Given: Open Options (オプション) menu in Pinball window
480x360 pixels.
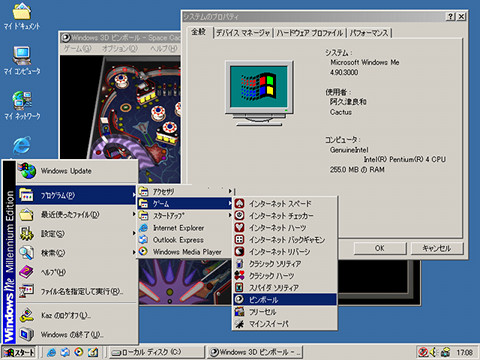Looking at the screenshot, I should coord(120,49).
